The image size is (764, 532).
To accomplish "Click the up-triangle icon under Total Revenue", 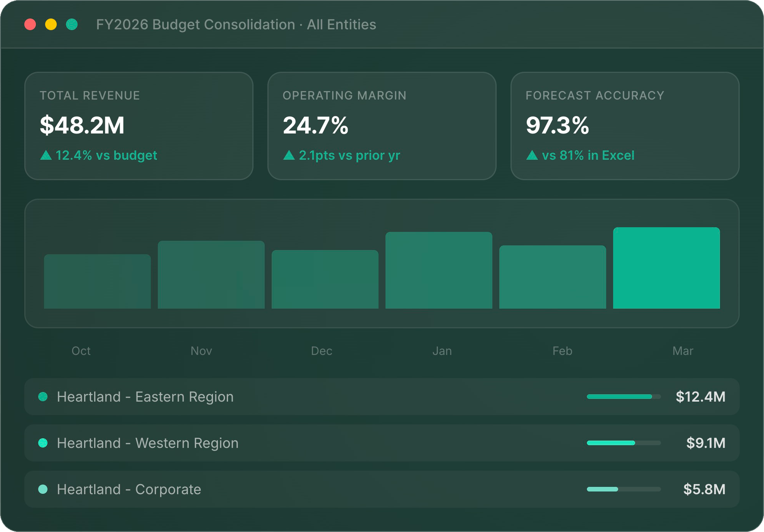I will (x=46, y=155).
